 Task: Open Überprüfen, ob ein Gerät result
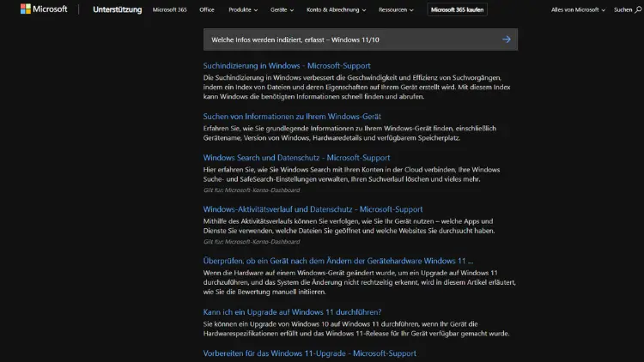(x=338, y=261)
